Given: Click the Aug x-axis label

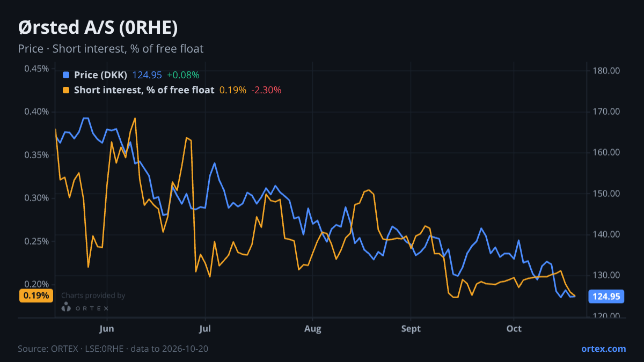Looking at the screenshot, I should [312, 328].
